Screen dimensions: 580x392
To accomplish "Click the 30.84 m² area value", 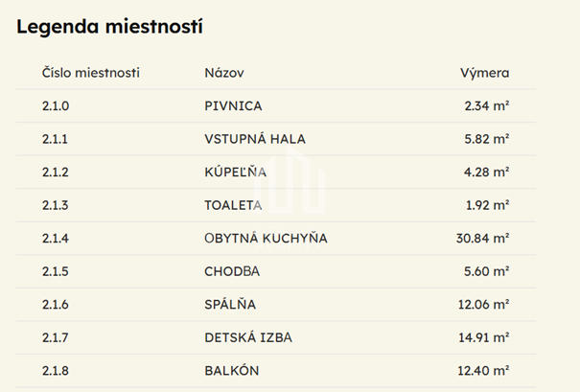I will coord(484,238).
